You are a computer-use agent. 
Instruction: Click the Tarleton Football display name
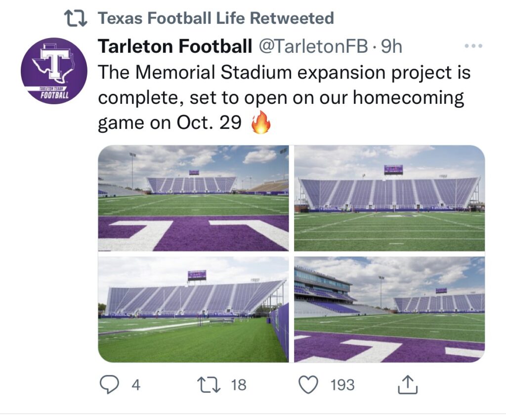tap(174, 46)
